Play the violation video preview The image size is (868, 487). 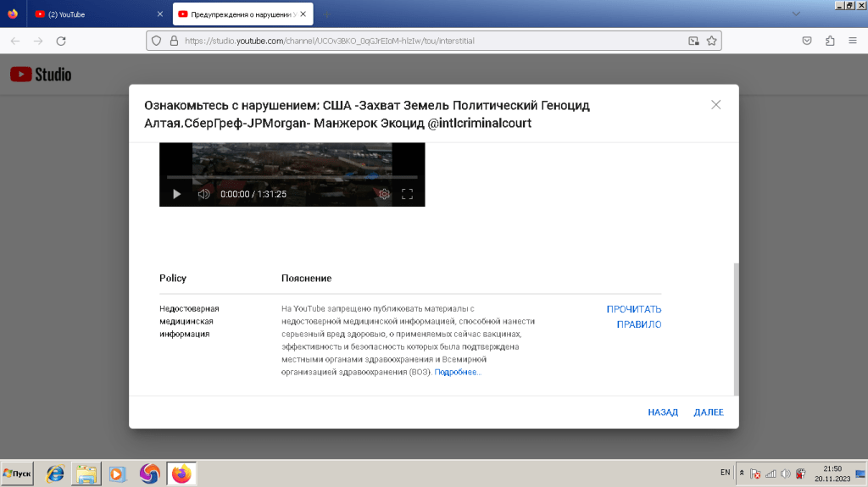coord(176,194)
